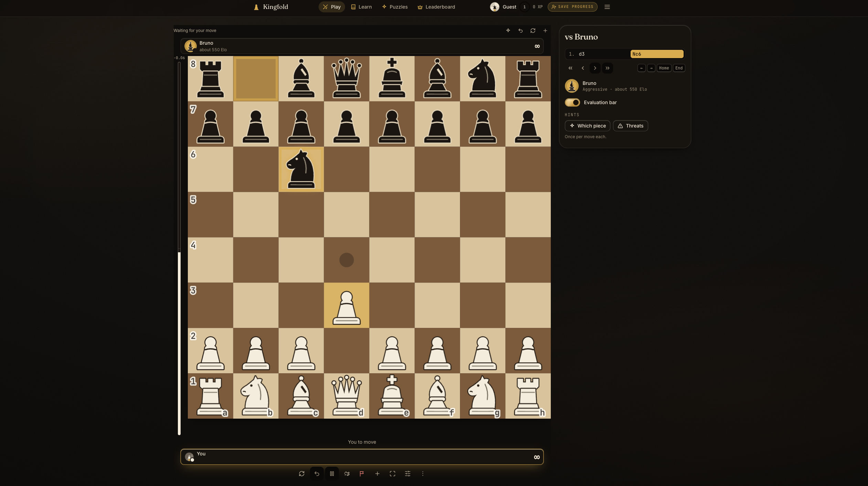Viewport: 868px width, 486px height.
Task: Click the evaluation bar beside the board
Action: click(179, 248)
